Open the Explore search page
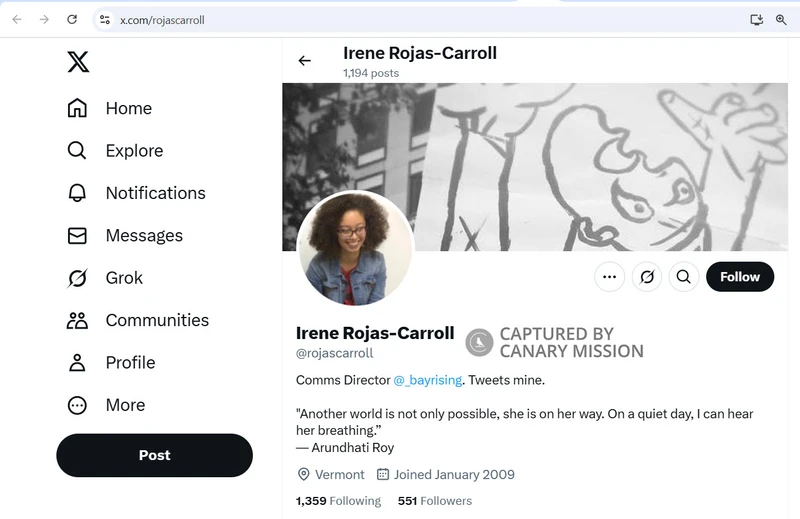 coord(115,151)
